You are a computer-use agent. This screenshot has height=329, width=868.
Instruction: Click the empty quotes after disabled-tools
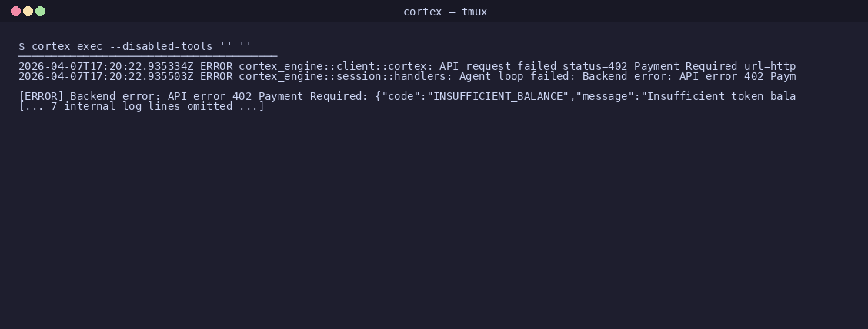[235, 46]
